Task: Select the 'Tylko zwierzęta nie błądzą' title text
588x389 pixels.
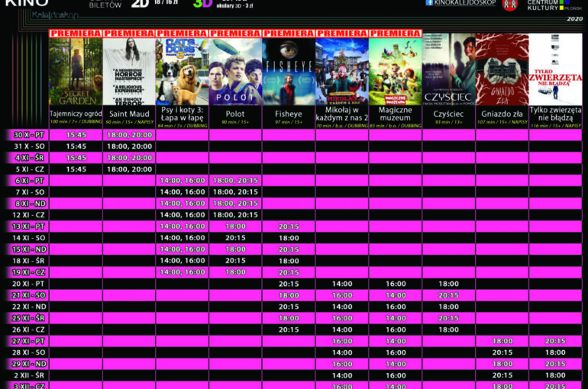Action: (555, 114)
